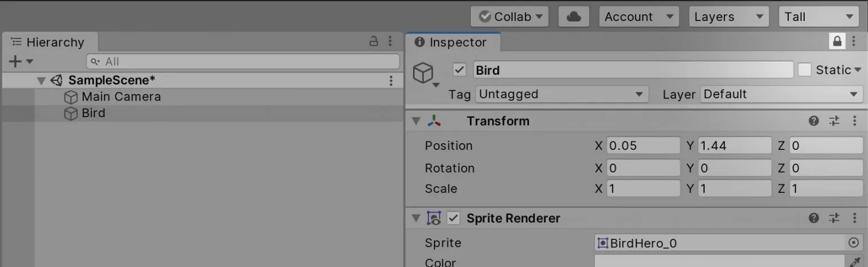This screenshot has width=868, height=267.
Task: Toggle the Bird active checkbox
Action: [x=459, y=70]
